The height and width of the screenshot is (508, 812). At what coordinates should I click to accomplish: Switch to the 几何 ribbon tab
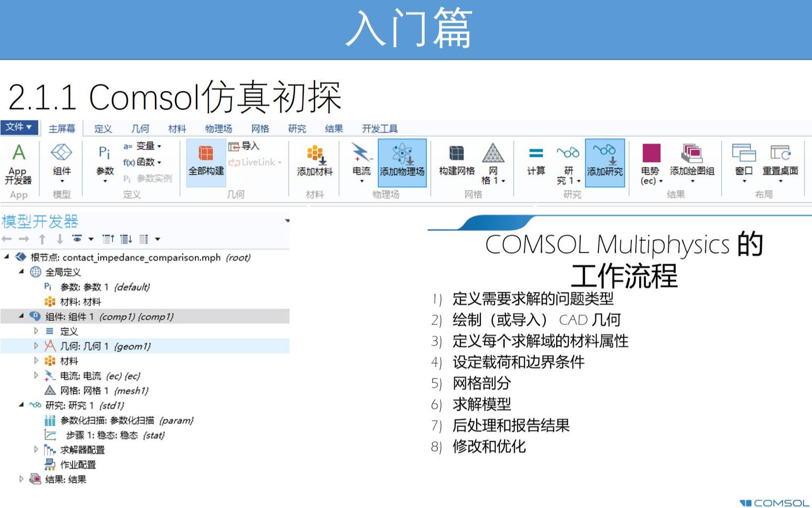click(140, 129)
